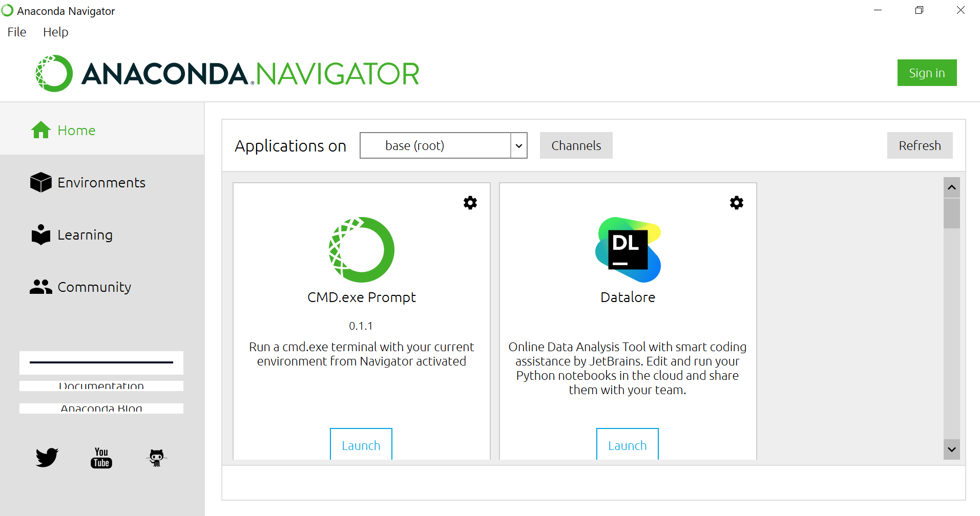Open the File menu
980x516 pixels.
17,32
